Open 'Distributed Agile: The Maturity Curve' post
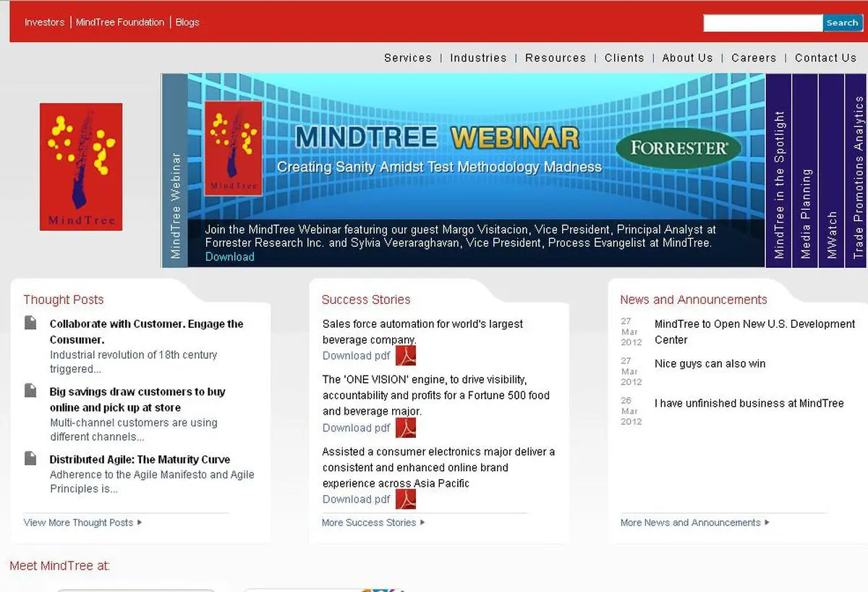868x592 pixels. 140,460
